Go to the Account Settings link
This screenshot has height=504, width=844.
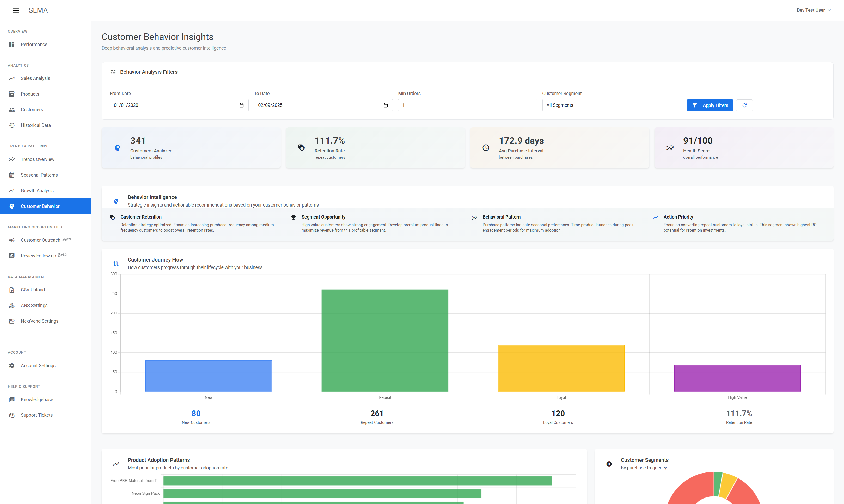point(46,366)
